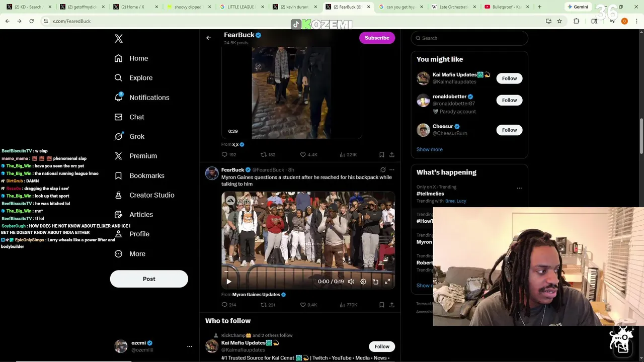Open Myron Gaines Updates source link
Image resolution: width=644 pixels, height=362 pixels.
coord(256,295)
